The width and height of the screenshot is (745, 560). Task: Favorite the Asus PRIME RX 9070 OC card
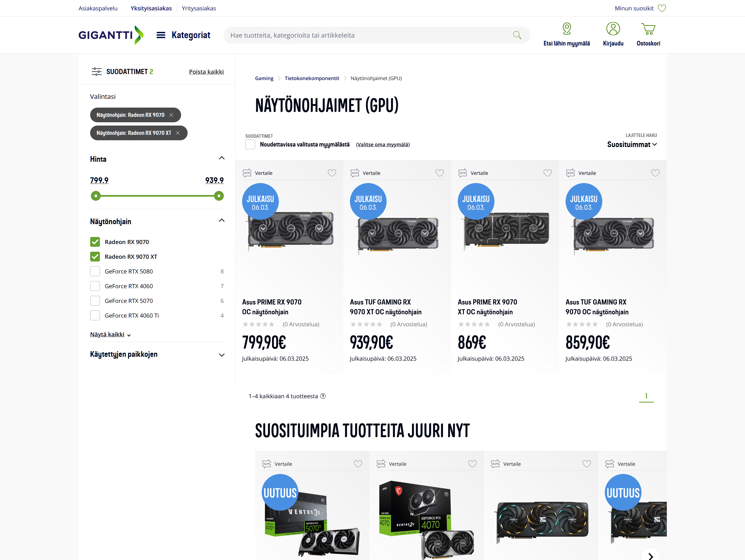[x=332, y=173]
